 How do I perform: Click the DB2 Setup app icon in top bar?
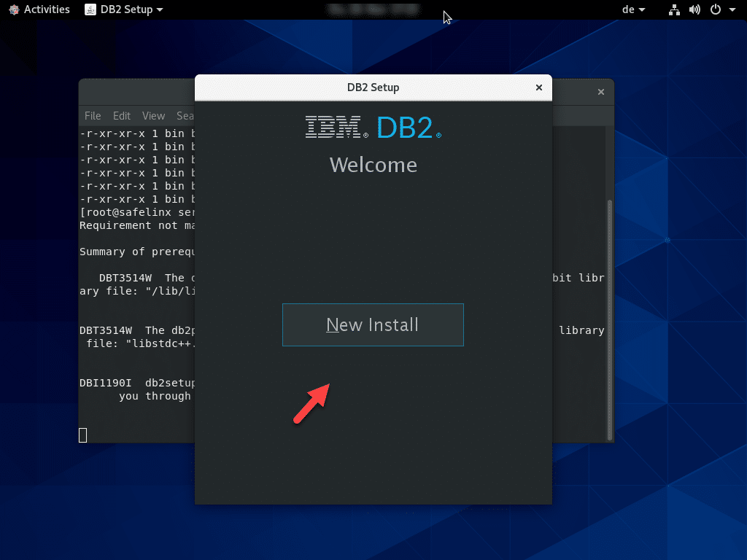click(x=90, y=9)
